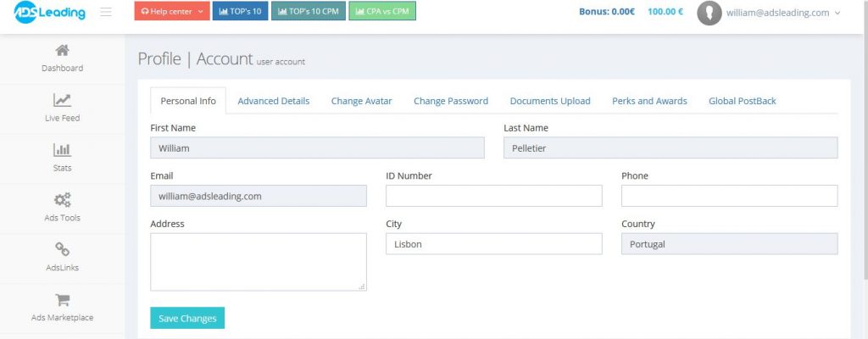This screenshot has width=868, height=339.
Task: Open the Global PostBack tab
Action: [743, 101]
